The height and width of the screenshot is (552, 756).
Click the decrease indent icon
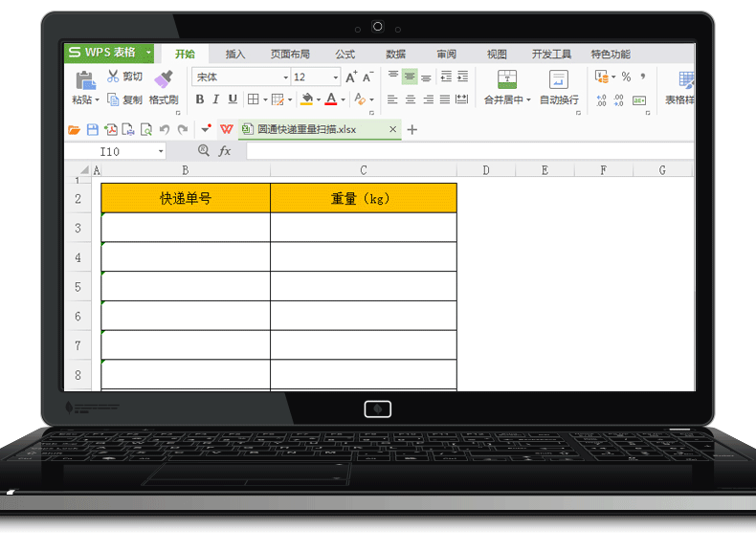[x=447, y=77]
